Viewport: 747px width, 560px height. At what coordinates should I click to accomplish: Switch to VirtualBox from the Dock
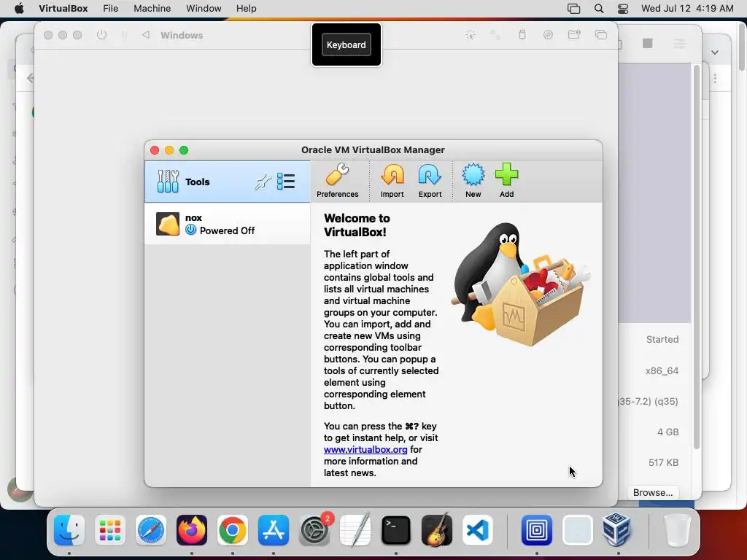(616, 529)
